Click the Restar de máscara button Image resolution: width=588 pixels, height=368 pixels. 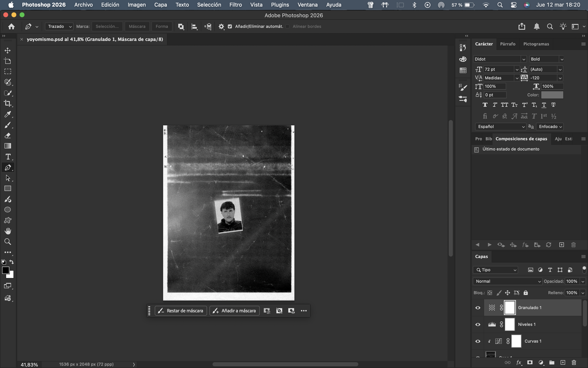[x=181, y=311]
